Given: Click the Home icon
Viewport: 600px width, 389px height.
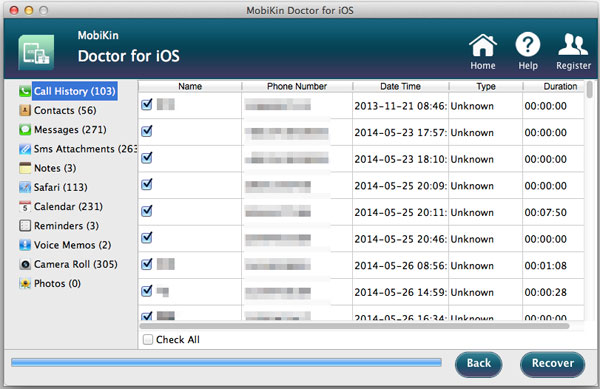Looking at the screenshot, I should click(483, 45).
